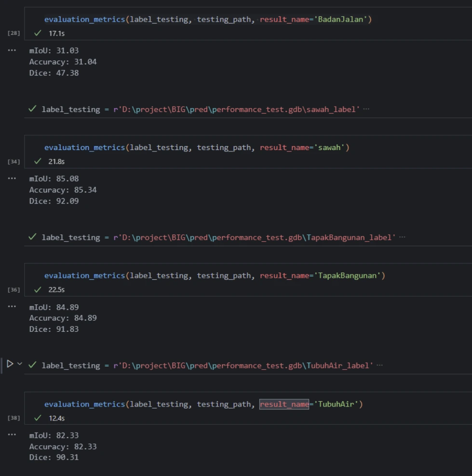Click execution count 36 label
This screenshot has height=476, width=472.
click(x=14, y=290)
